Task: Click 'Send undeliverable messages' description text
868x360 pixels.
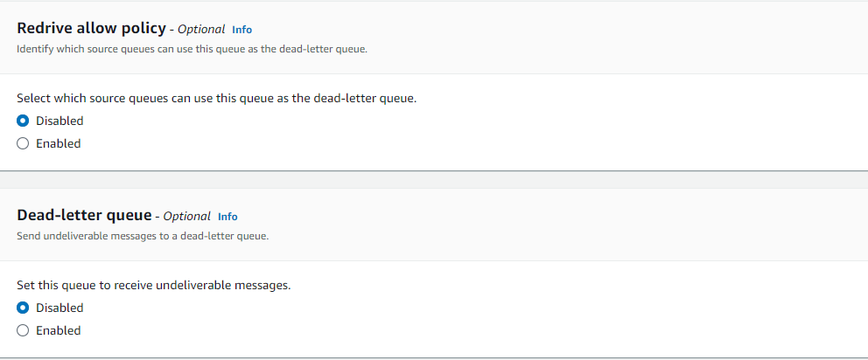Action: tap(143, 236)
